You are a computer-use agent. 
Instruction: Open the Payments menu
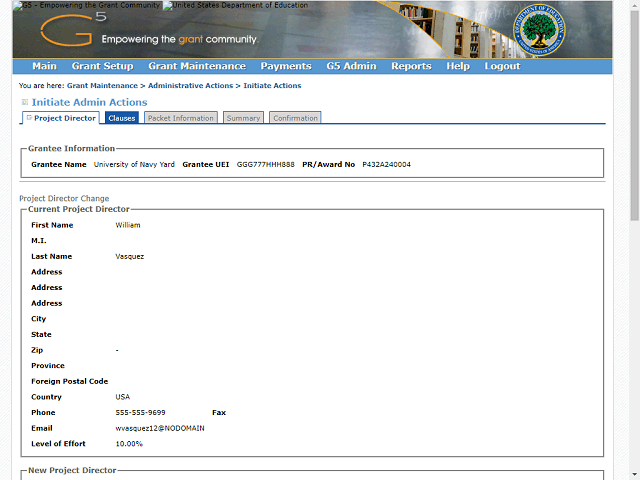[286, 66]
